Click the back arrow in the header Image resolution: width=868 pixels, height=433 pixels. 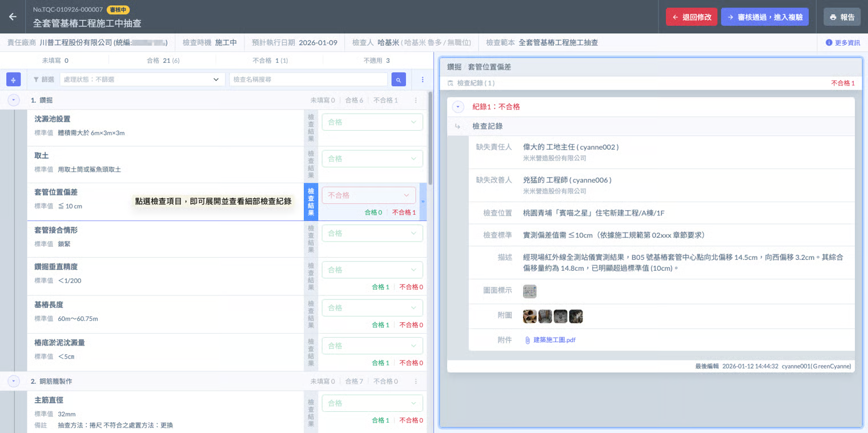click(x=13, y=17)
